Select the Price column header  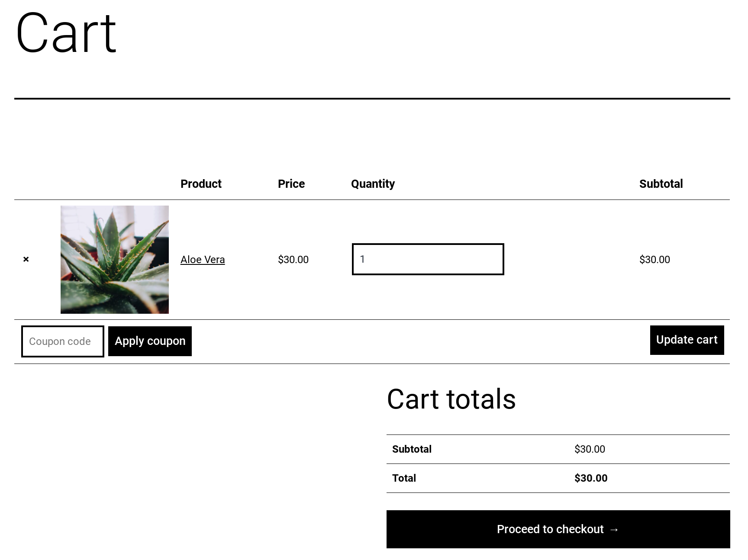pyautogui.click(x=291, y=184)
